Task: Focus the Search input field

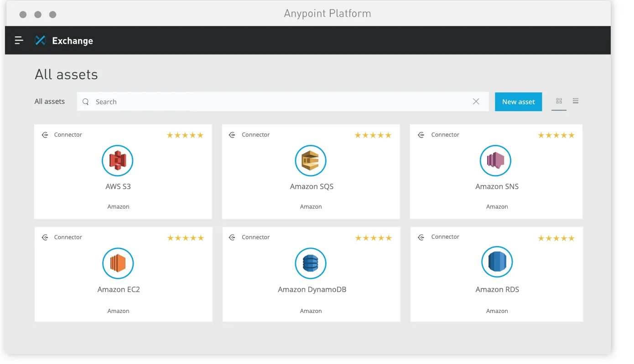Action: 274,102
